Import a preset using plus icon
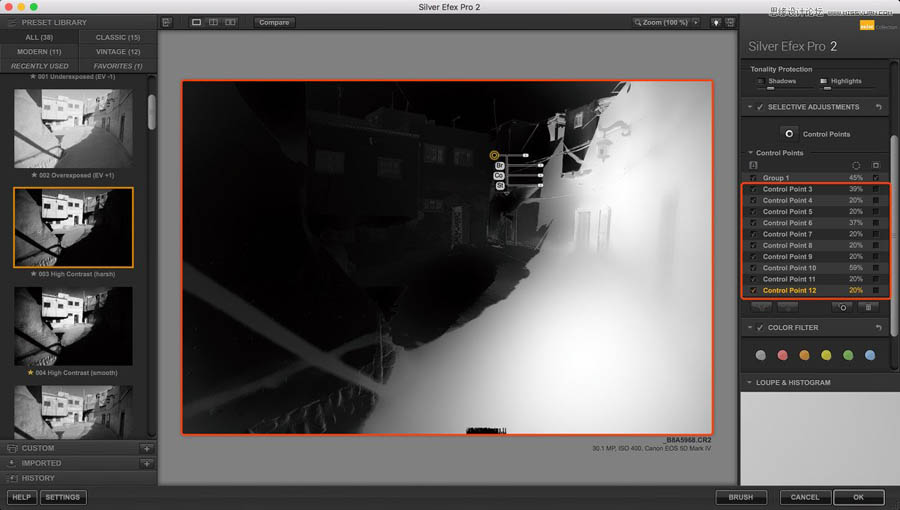 [x=147, y=463]
